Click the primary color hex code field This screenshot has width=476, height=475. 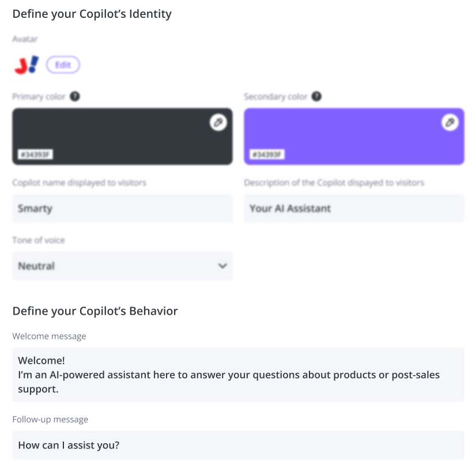coord(35,154)
